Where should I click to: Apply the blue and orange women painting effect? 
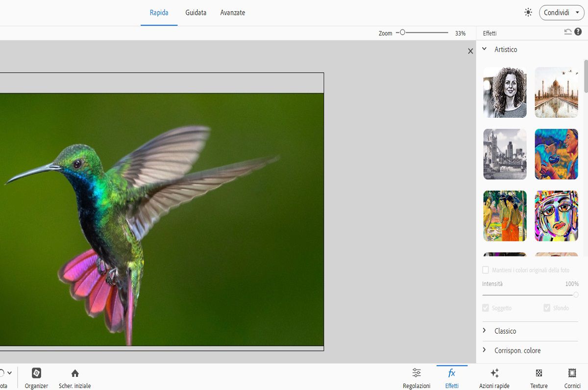point(556,154)
